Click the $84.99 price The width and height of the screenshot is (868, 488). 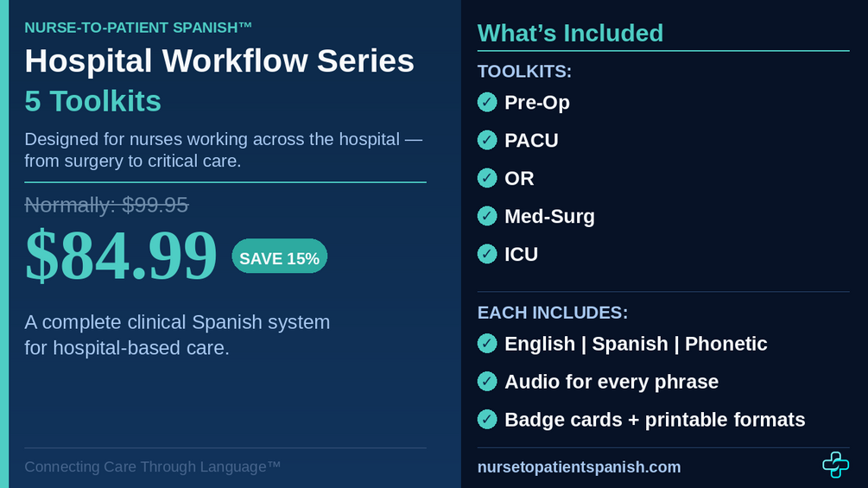tap(121, 257)
